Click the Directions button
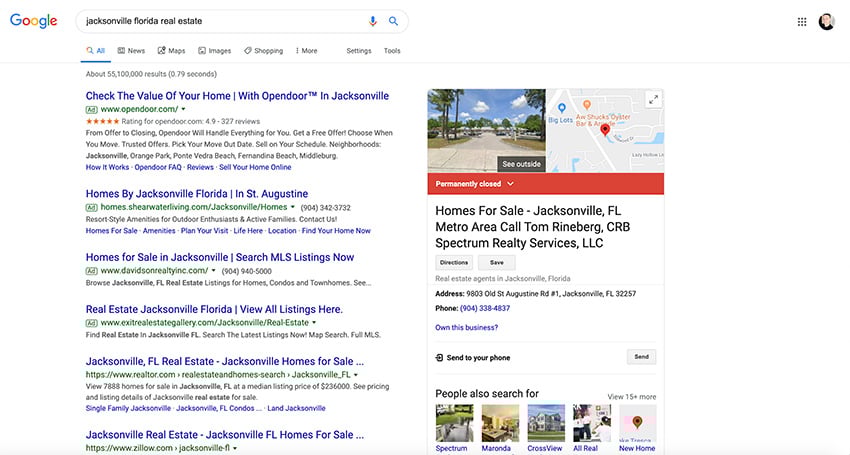Screen dimensions: 850x455 pyautogui.click(x=454, y=262)
